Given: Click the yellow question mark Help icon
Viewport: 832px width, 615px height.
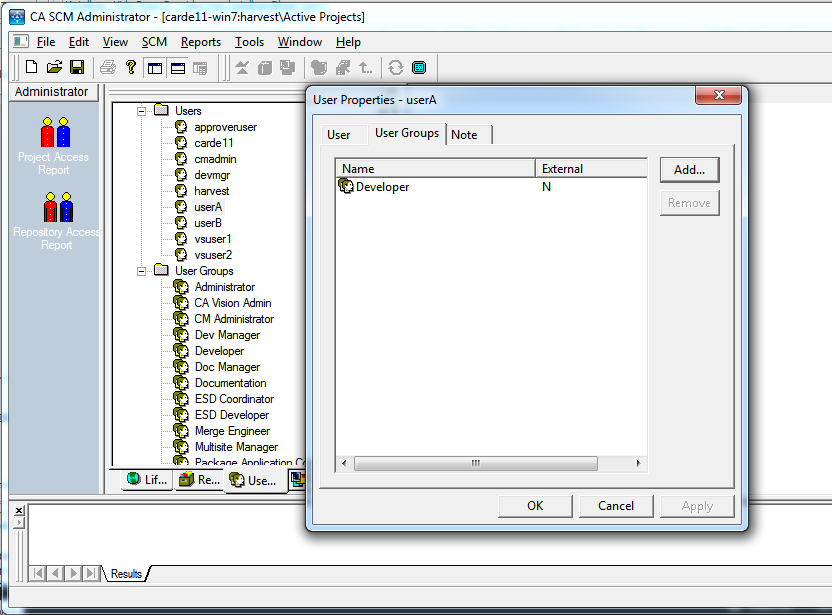Looking at the screenshot, I should (131, 67).
